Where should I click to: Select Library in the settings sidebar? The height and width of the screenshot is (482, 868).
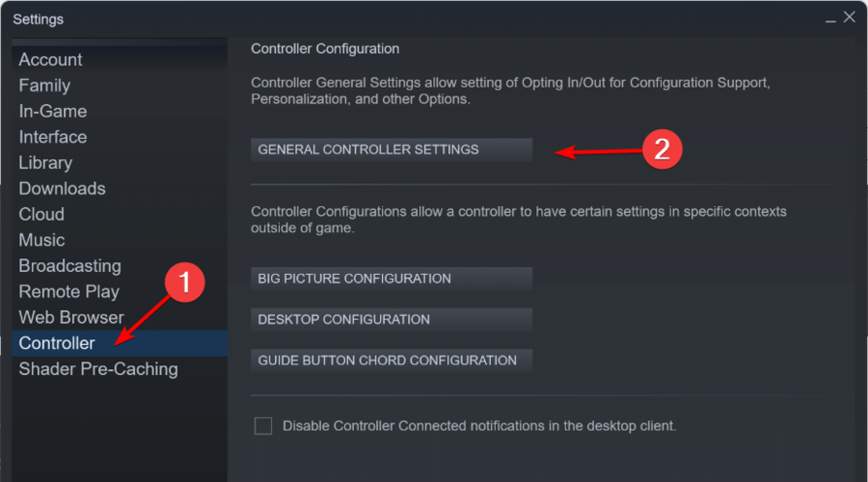[x=45, y=163]
